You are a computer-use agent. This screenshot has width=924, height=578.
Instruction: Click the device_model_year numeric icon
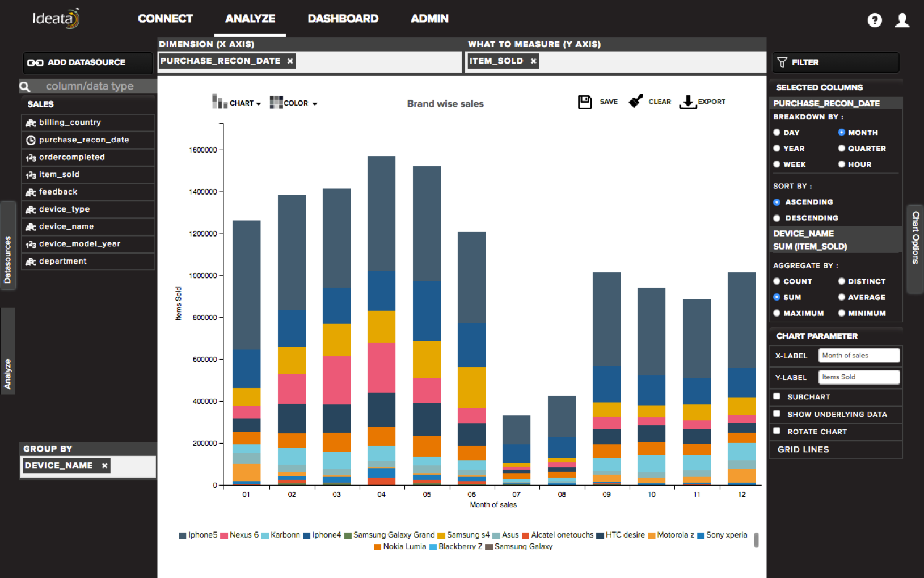(31, 244)
